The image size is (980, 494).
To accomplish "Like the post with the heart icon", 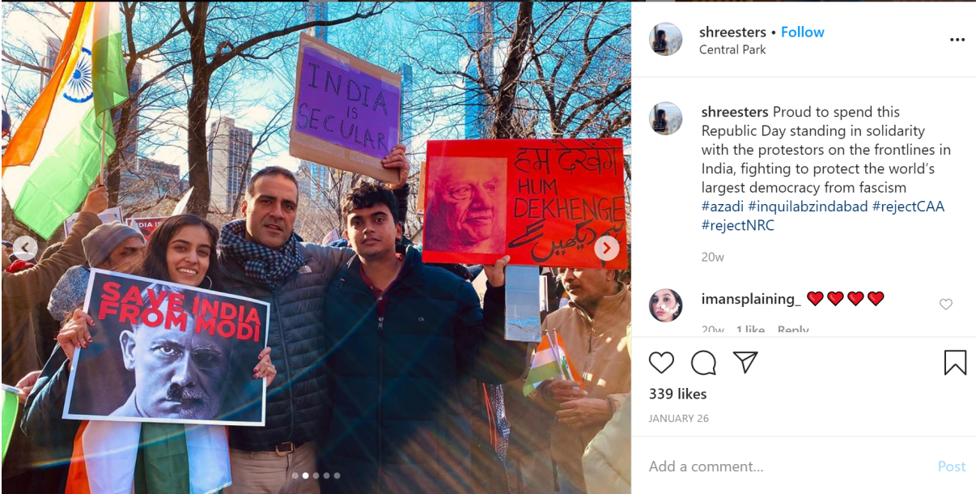I will 661,363.
